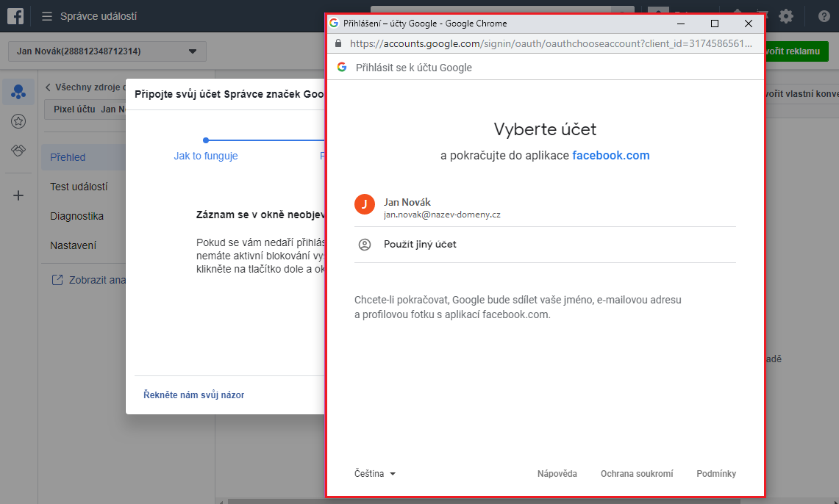This screenshot has width=839, height=504.
Task: Click the Facebook logo icon
Action: (x=15, y=16)
